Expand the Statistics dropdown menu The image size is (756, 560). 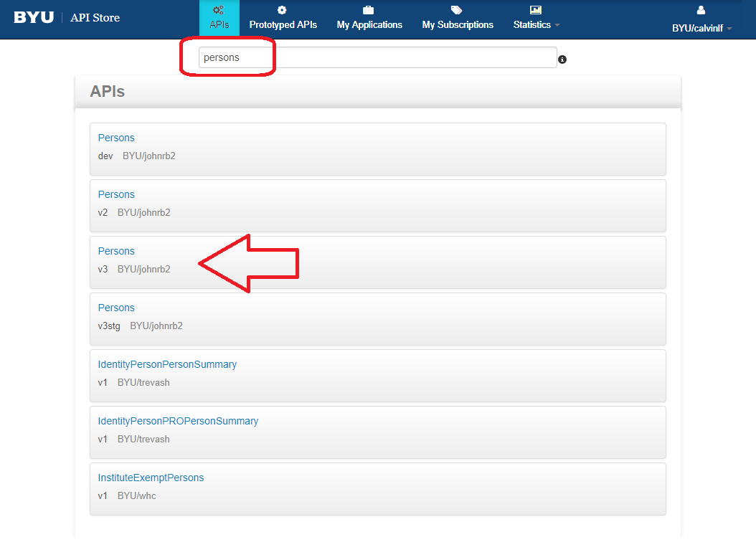536,24
